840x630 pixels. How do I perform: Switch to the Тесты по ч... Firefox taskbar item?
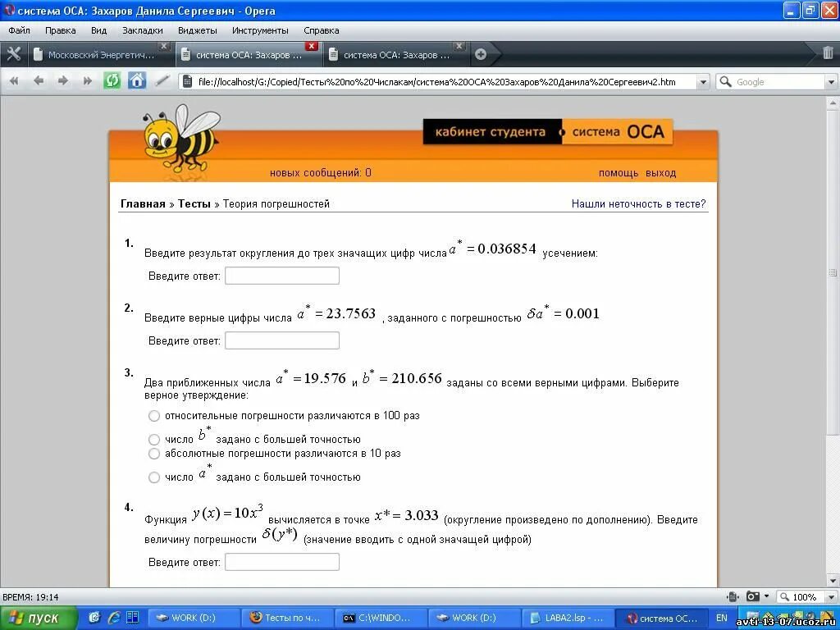pos(287,618)
